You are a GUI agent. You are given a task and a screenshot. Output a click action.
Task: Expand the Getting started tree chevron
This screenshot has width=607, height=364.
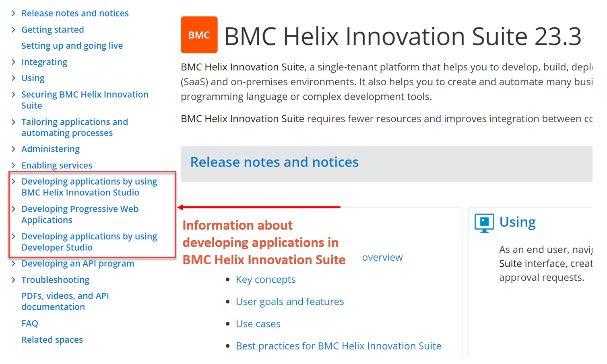[x=13, y=30]
